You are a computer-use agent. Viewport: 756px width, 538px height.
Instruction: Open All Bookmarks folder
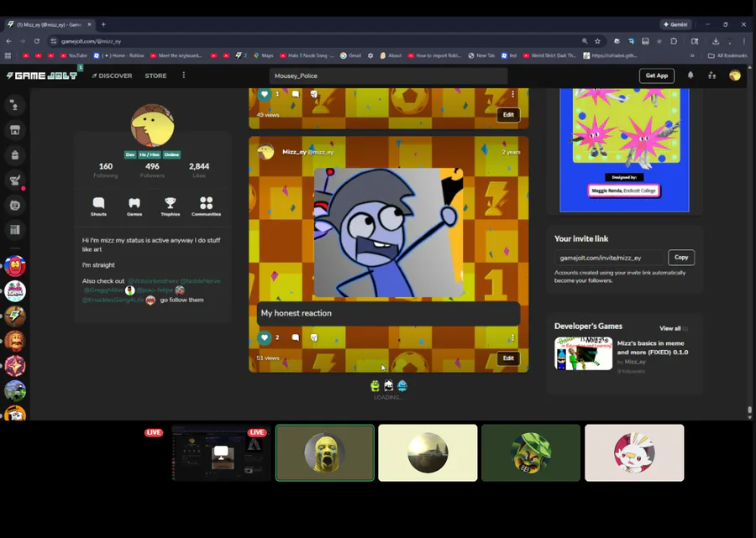click(727, 55)
